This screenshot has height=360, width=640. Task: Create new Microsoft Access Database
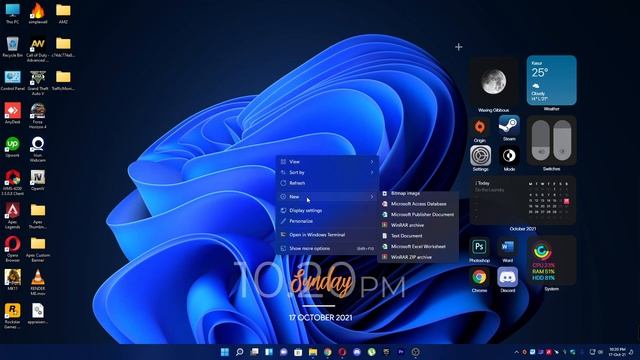[418, 204]
